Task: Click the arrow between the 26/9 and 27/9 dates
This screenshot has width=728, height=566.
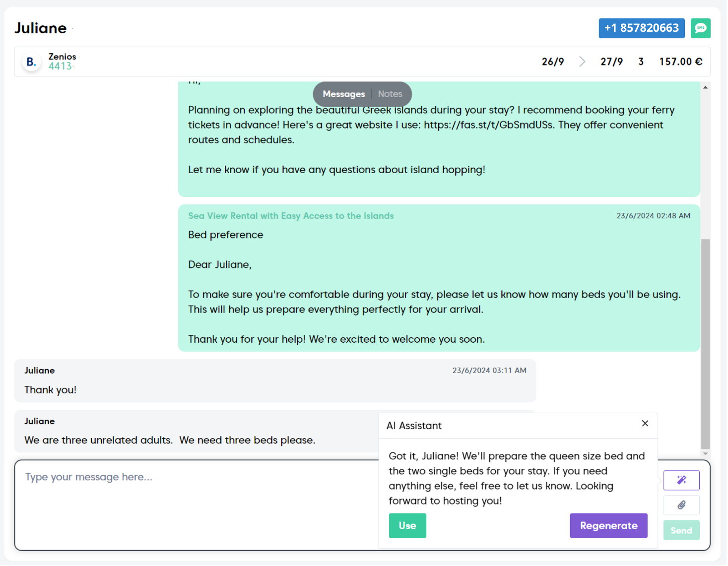Action: click(582, 62)
